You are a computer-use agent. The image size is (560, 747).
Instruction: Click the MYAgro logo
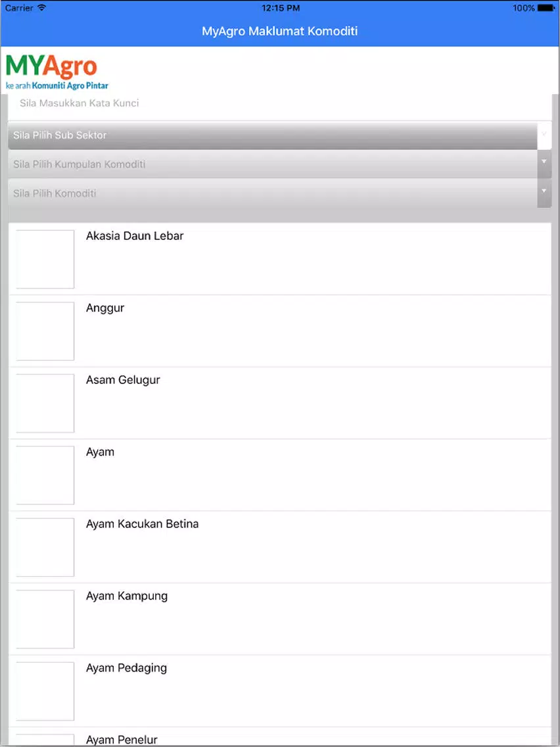tap(57, 72)
